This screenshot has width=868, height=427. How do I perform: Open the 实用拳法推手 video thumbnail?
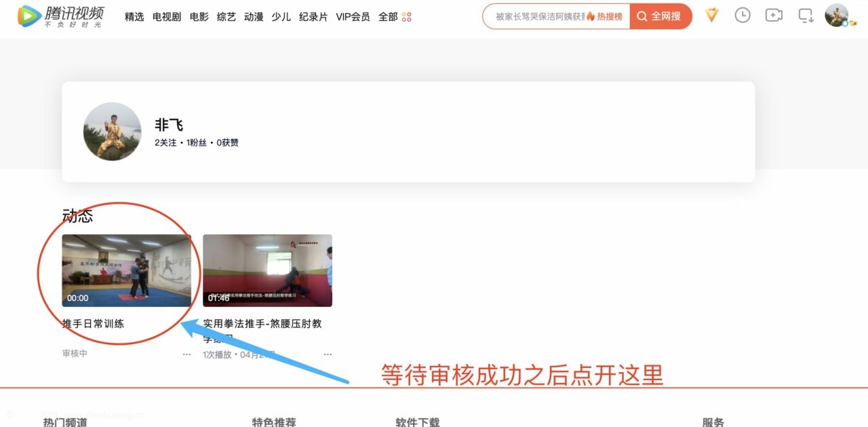[x=267, y=271]
